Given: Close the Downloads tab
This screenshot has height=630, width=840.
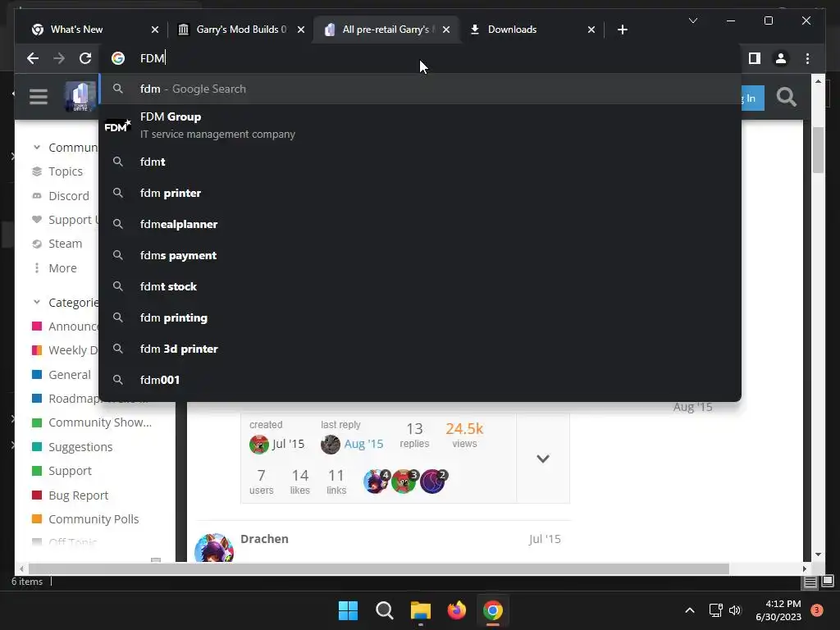Looking at the screenshot, I should coord(591,30).
